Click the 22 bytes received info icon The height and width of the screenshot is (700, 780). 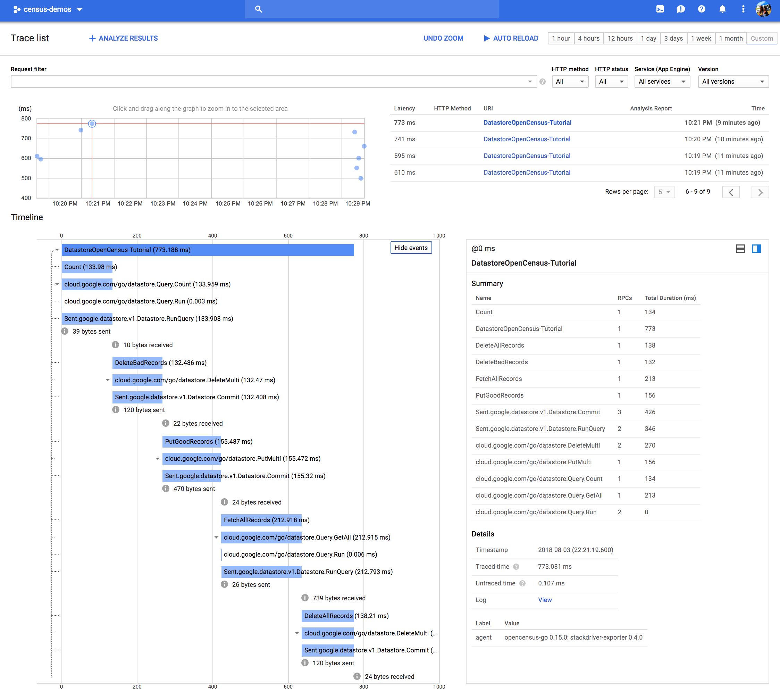pos(166,423)
